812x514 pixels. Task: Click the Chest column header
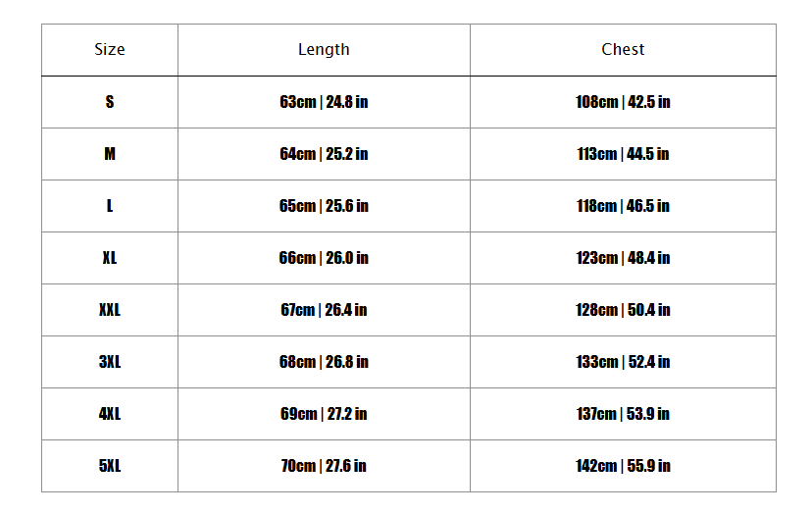623,50
